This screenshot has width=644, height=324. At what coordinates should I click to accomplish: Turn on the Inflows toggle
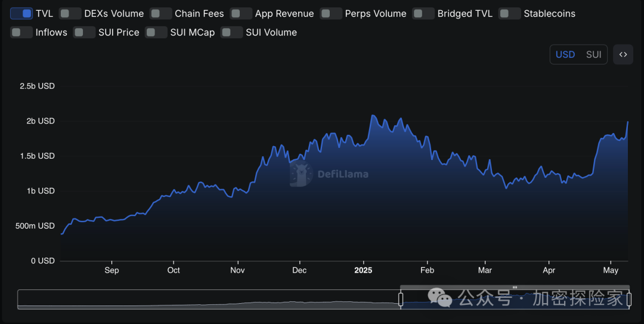point(21,32)
